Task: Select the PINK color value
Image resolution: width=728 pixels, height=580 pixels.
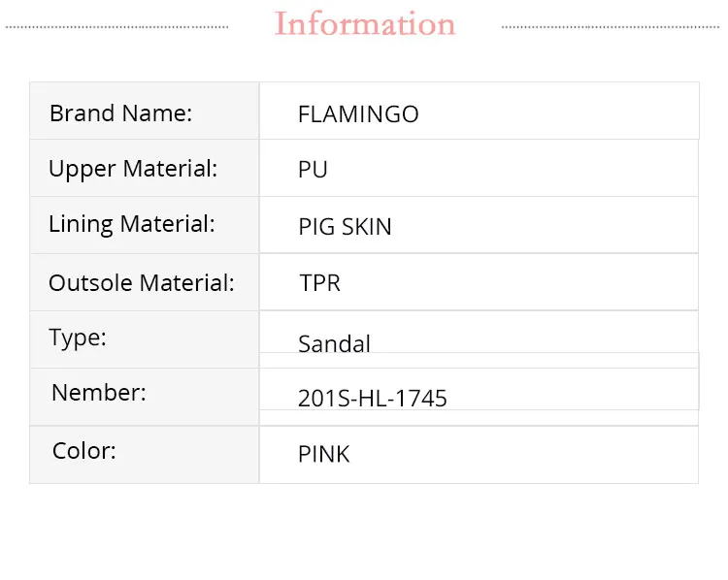Action: click(x=324, y=454)
